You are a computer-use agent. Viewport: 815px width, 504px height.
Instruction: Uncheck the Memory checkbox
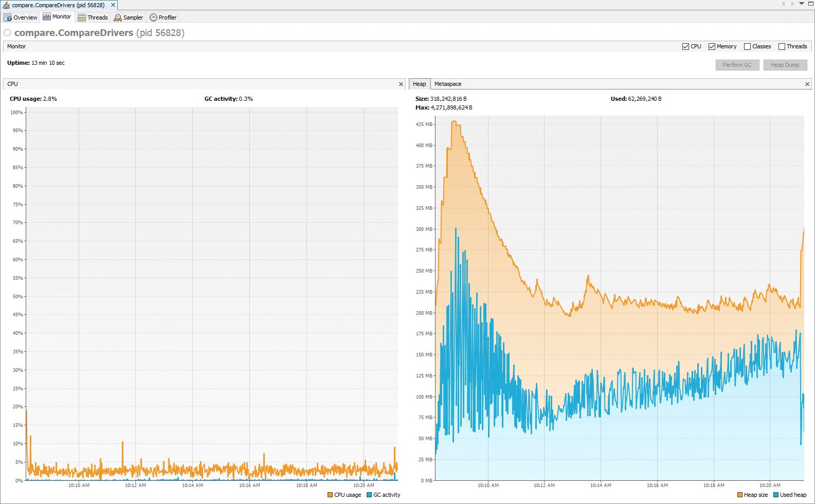pyautogui.click(x=712, y=46)
